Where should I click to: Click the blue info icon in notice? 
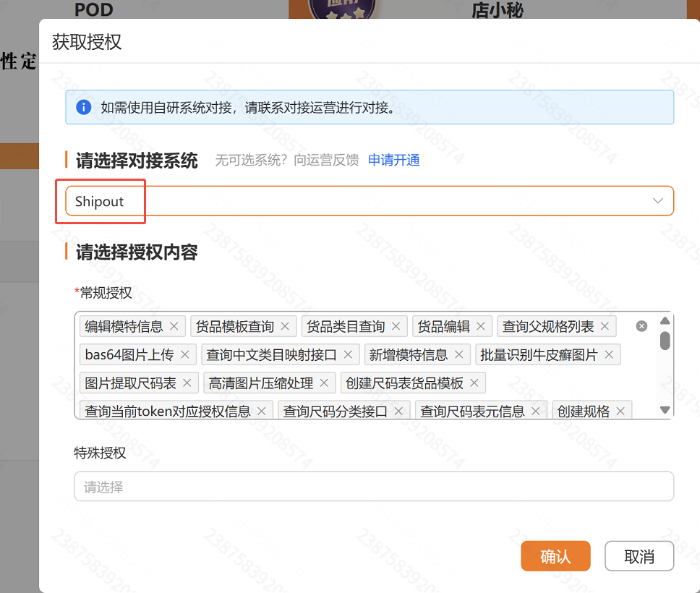pyautogui.click(x=83, y=107)
